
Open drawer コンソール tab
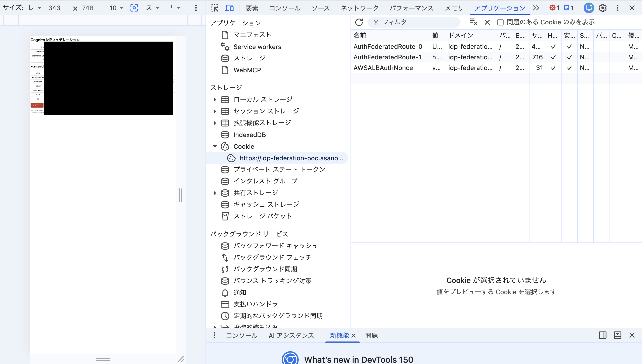pos(241,336)
